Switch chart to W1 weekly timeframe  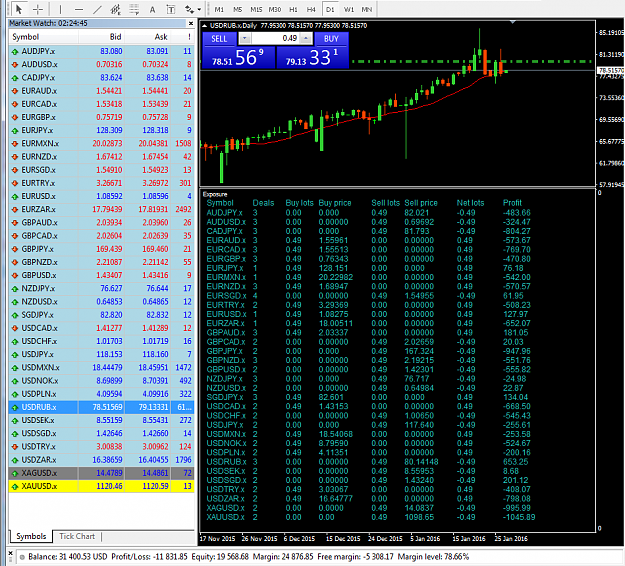[x=349, y=9]
